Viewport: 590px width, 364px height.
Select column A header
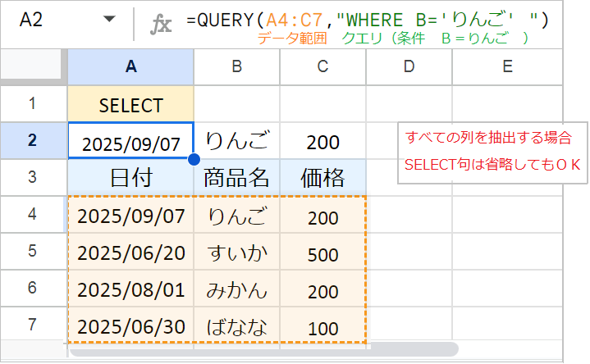(130, 66)
